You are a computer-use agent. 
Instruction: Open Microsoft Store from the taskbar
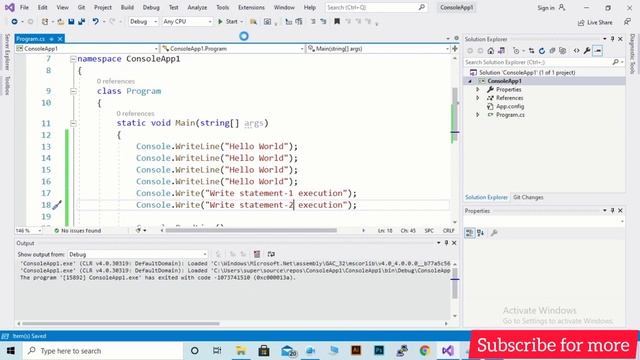264,350
